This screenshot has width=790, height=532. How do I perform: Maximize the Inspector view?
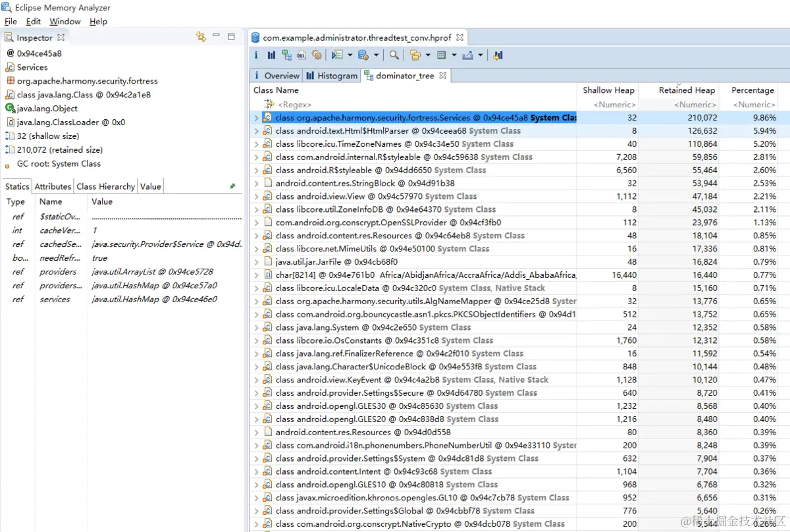[x=231, y=37]
